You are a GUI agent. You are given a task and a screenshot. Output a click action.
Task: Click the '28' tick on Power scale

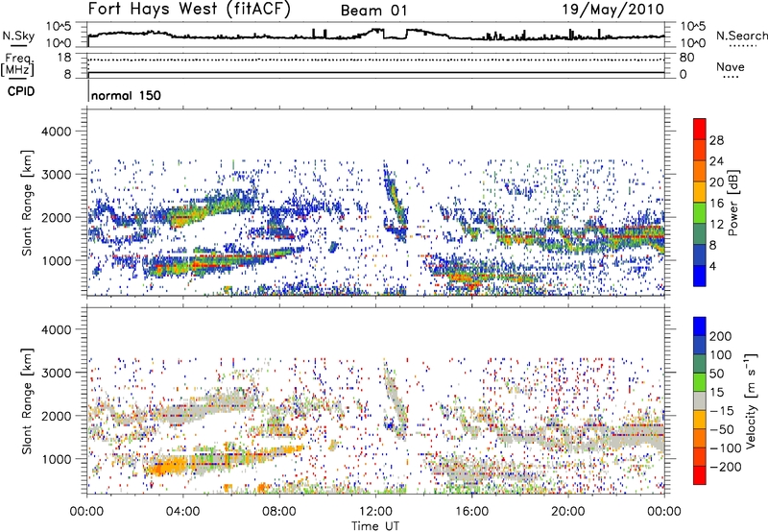tap(716, 140)
